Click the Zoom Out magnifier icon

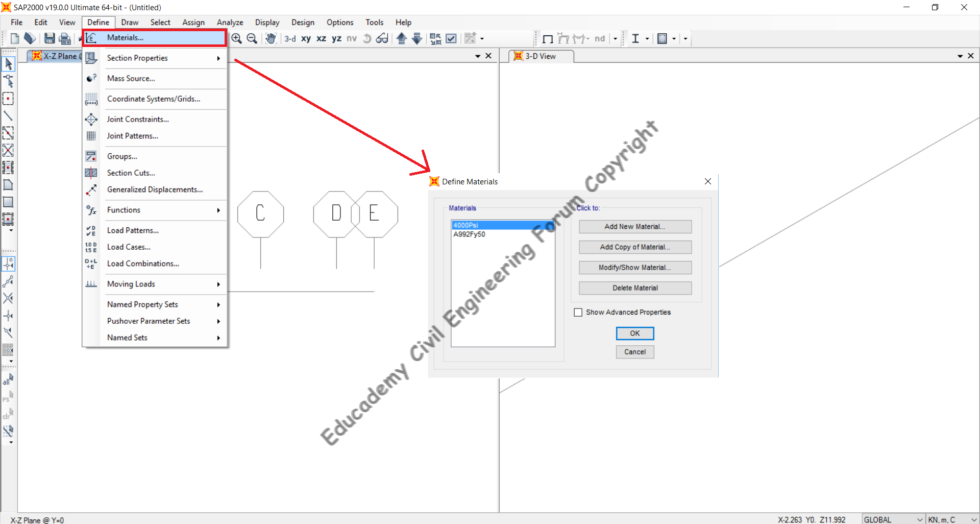click(252, 38)
